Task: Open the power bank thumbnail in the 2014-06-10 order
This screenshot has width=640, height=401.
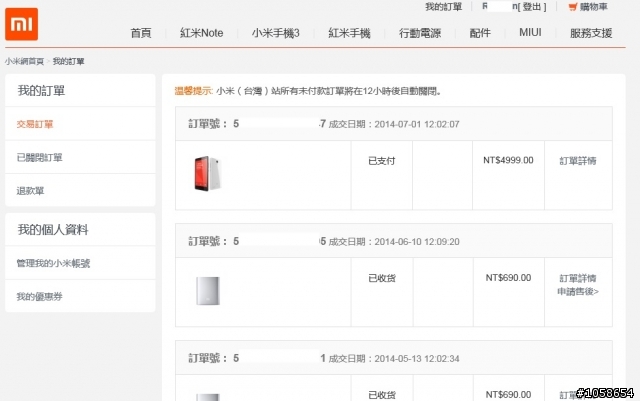Action: 208,291
